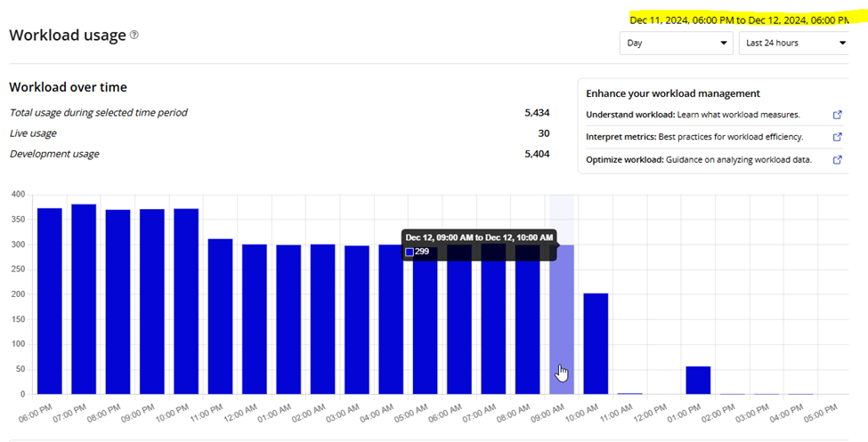Click the 400 y-axis label
Screen dimensions: 868x442
tap(19, 194)
